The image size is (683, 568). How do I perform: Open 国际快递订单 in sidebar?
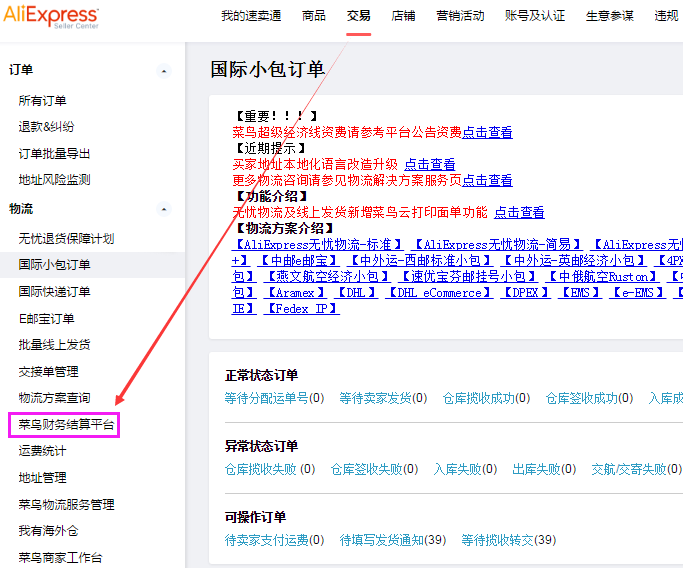54,291
